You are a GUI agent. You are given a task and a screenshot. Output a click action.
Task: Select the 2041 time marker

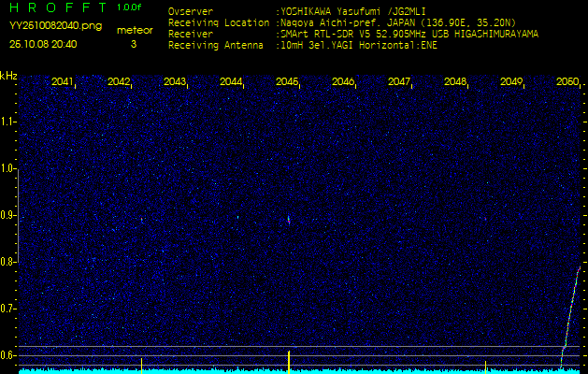[x=63, y=82]
